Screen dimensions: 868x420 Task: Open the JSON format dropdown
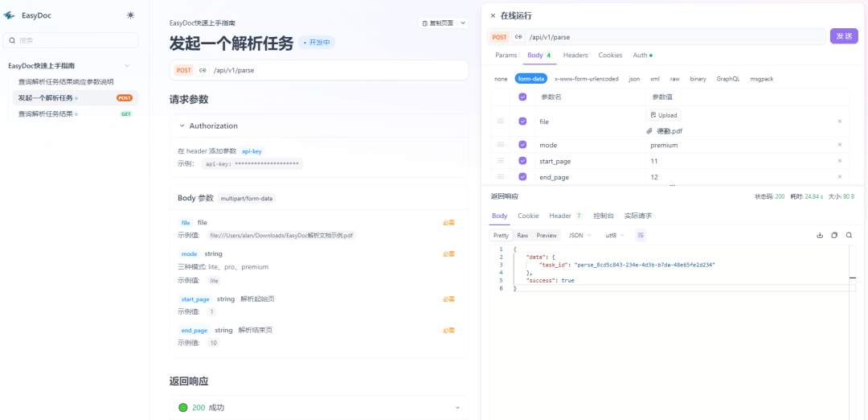(580, 235)
